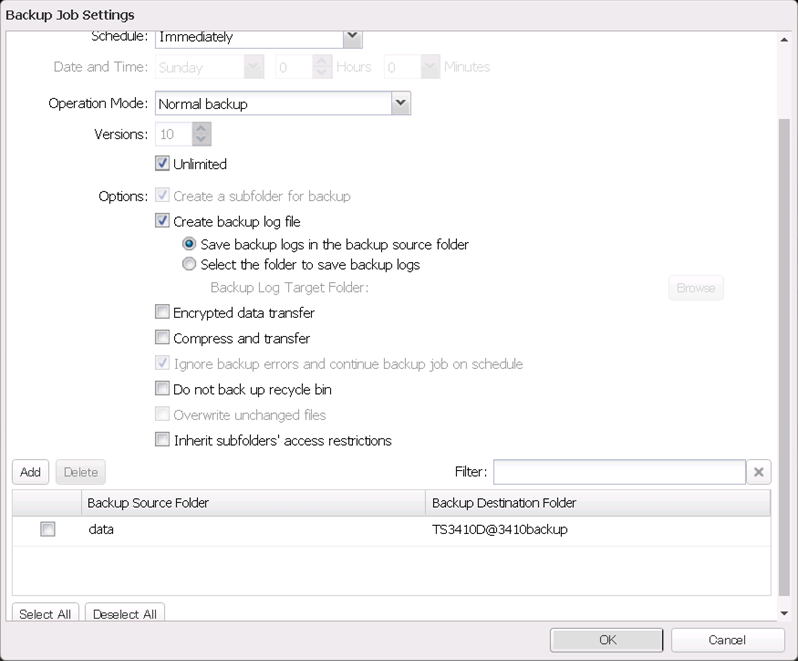Sort by Backup Destination Folder column header
Viewport: 798px width, 661px height.
pos(597,503)
